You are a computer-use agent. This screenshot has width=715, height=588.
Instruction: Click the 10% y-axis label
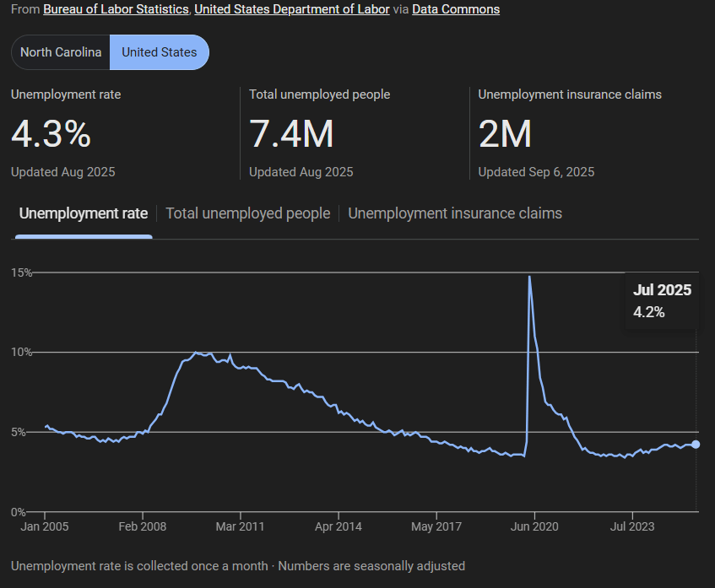(x=22, y=352)
